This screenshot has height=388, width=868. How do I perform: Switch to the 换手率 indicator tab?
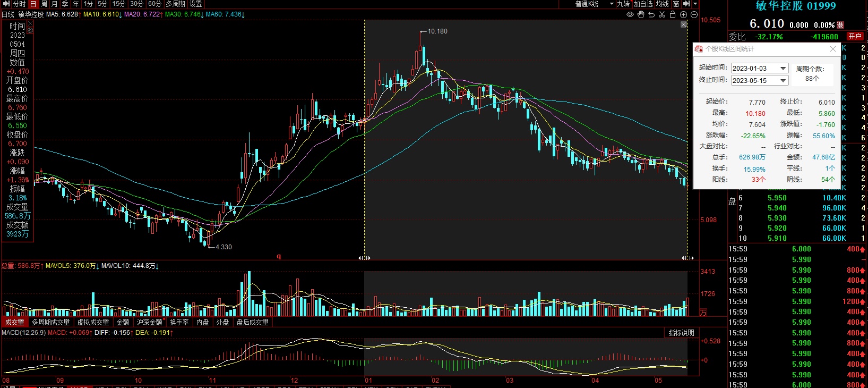click(x=179, y=322)
